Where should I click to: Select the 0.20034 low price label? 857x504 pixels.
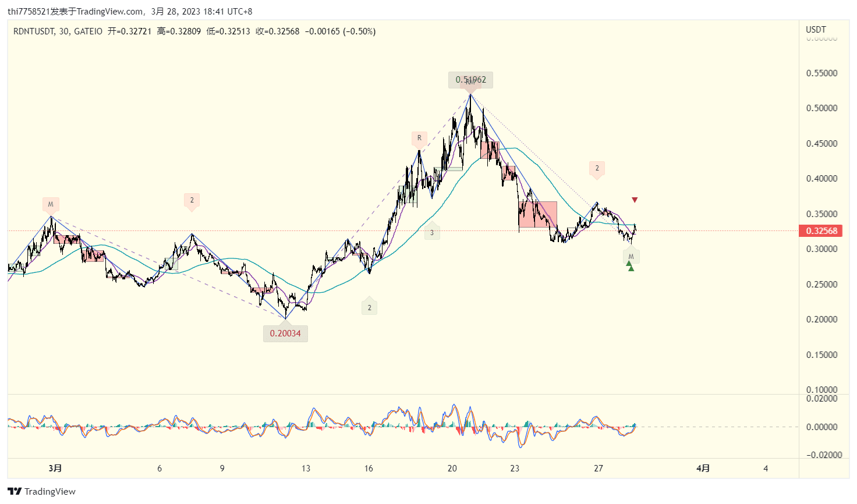(285, 333)
